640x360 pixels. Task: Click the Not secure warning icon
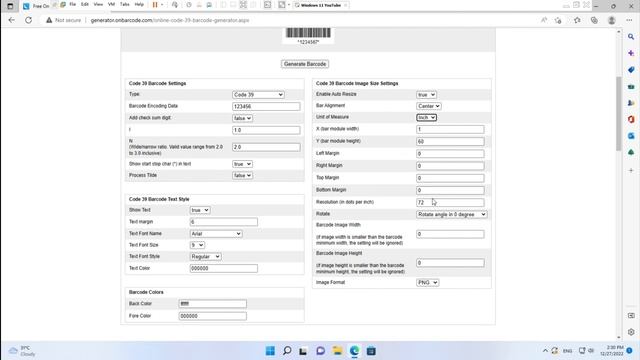click(49, 20)
